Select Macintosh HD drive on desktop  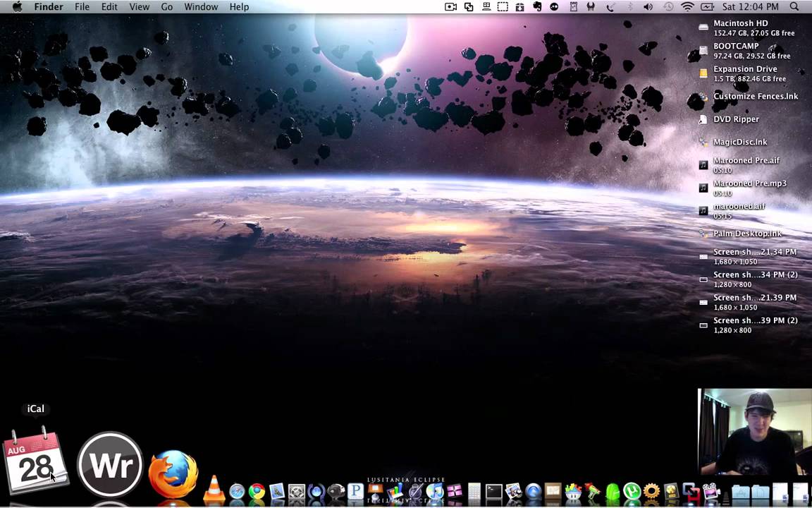pyautogui.click(x=746, y=28)
